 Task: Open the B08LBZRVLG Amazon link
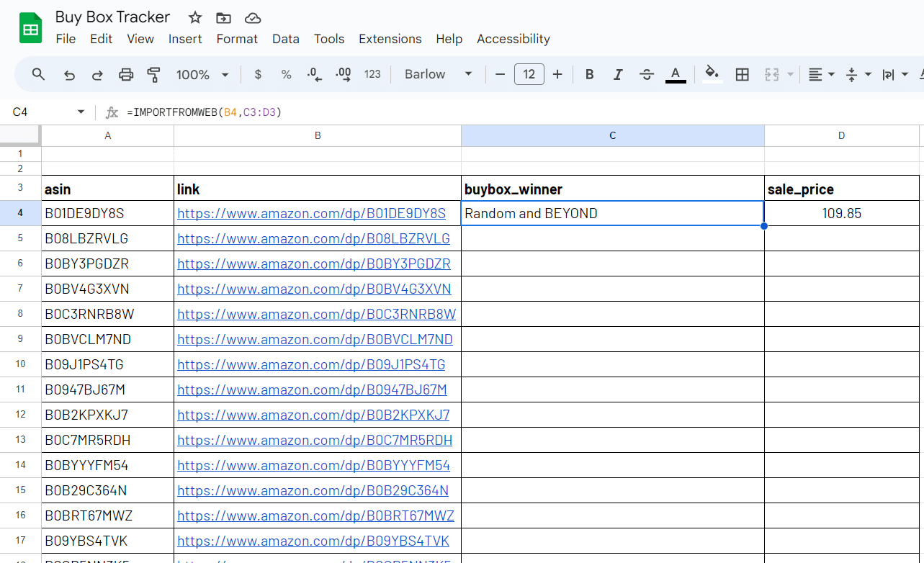[x=313, y=238]
